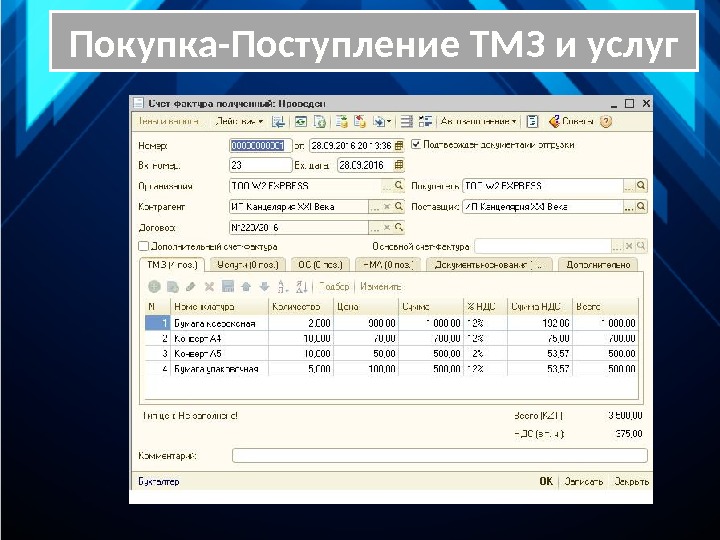Sort descending Z-A icon

point(302,287)
